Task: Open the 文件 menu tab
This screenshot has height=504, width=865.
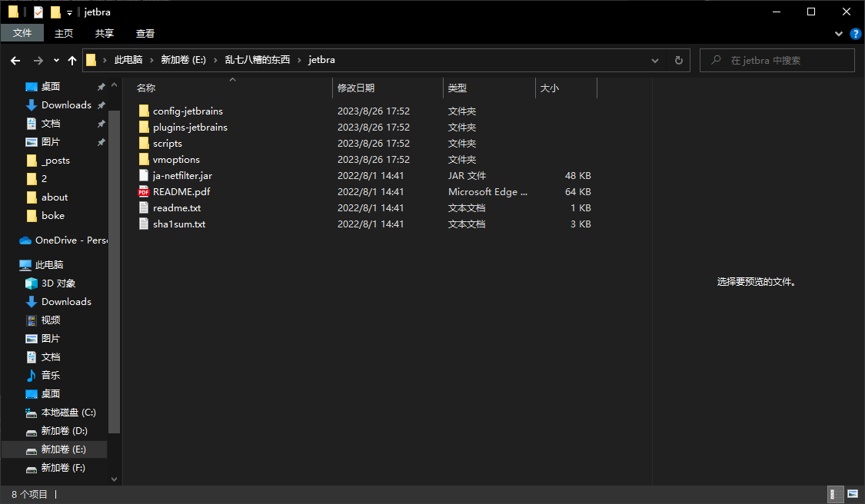Action: pyautogui.click(x=22, y=33)
